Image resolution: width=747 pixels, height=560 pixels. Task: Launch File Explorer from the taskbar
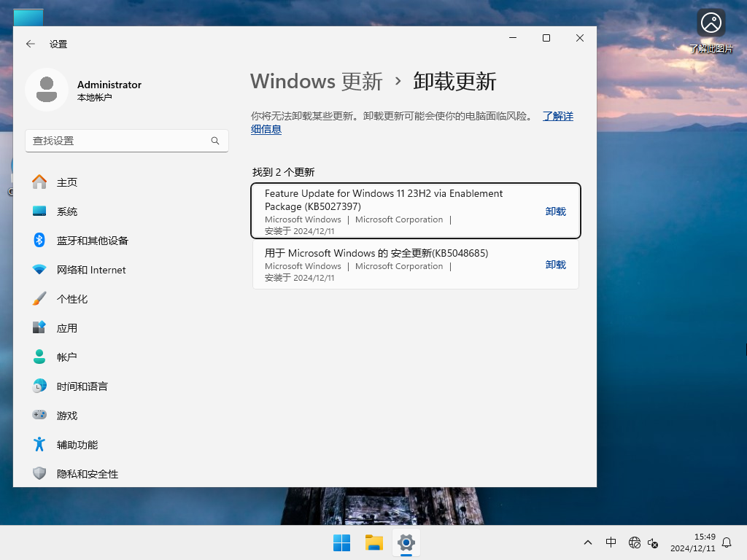373,542
